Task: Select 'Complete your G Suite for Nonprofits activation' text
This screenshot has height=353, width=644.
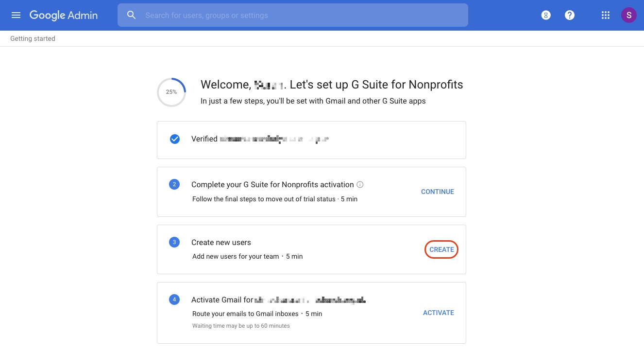Action: point(272,185)
